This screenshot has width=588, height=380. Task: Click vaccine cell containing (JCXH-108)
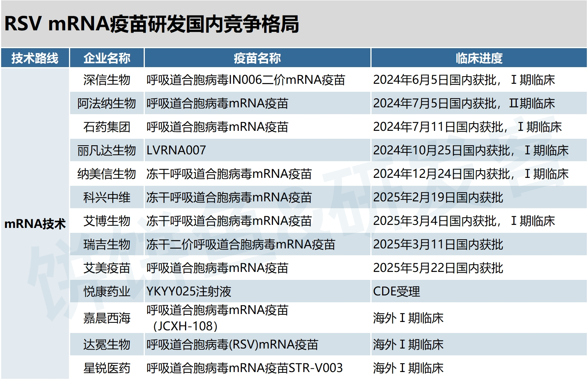coord(257,318)
